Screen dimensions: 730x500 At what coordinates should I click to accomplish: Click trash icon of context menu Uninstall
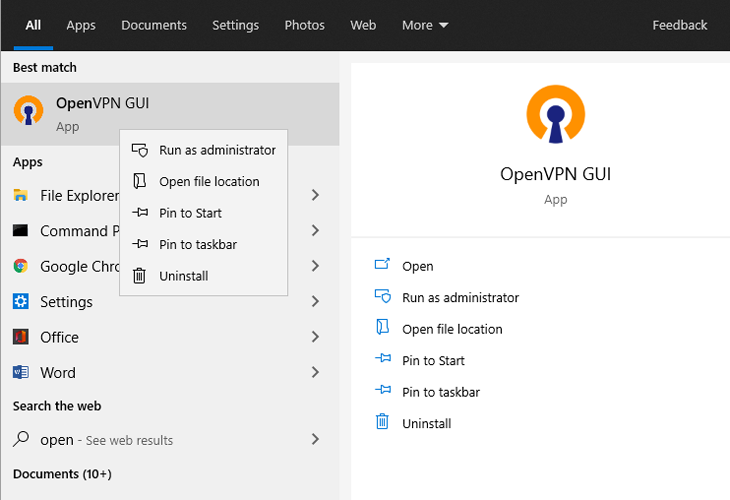tap(139, 276)
